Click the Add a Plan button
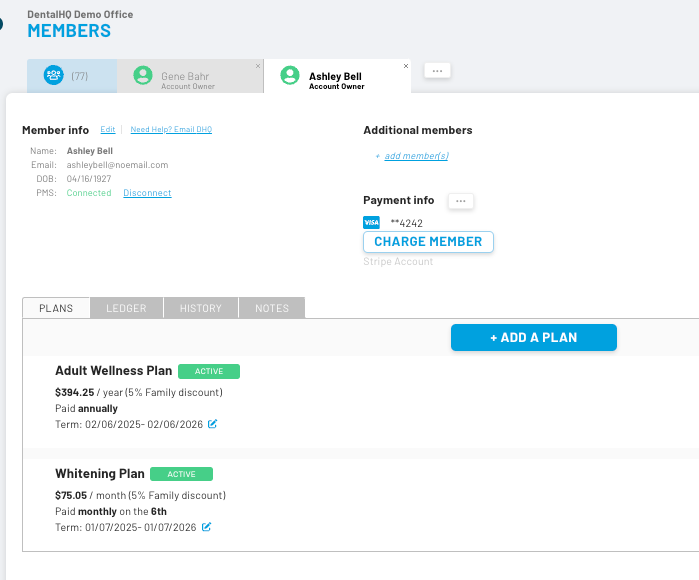Screen dimensions: 699x580 [533, 338]
